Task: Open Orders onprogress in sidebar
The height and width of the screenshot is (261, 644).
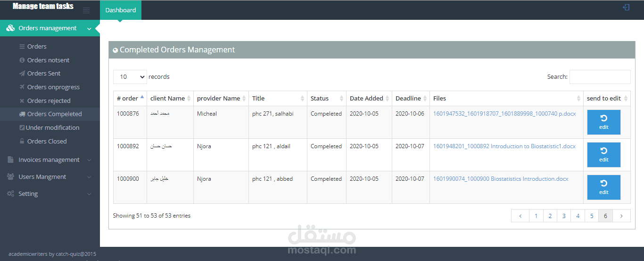Action: 53,87
